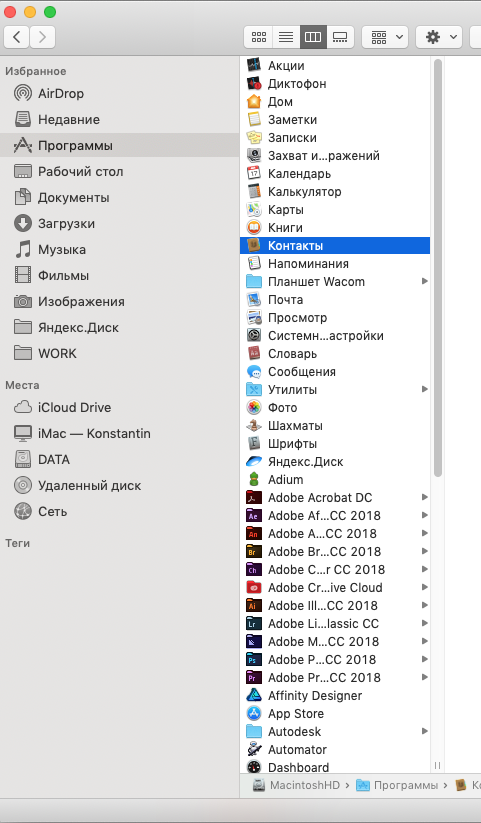
Task: Switch to list view mode
Action: click(286, 37)
